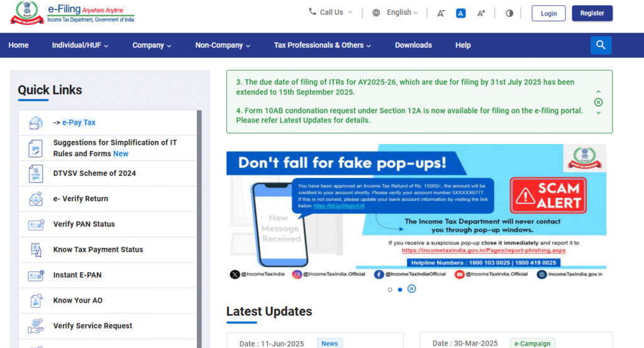Click the phone icon beside Call Us
Image resolution: width=644 pixels, height=348 pixels.
coord(312,11)
